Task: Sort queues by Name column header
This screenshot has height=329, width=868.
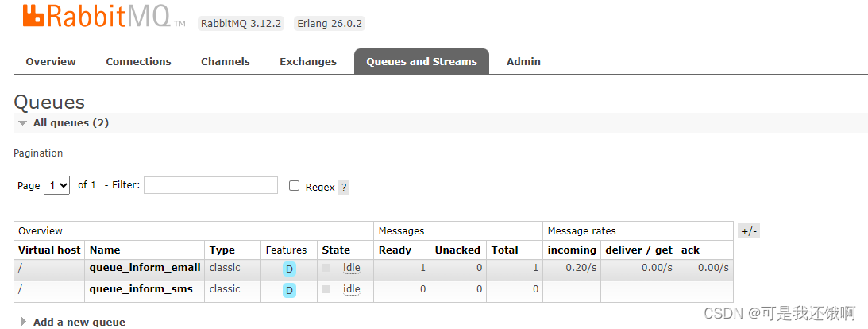Action: (x=105, y=250)
